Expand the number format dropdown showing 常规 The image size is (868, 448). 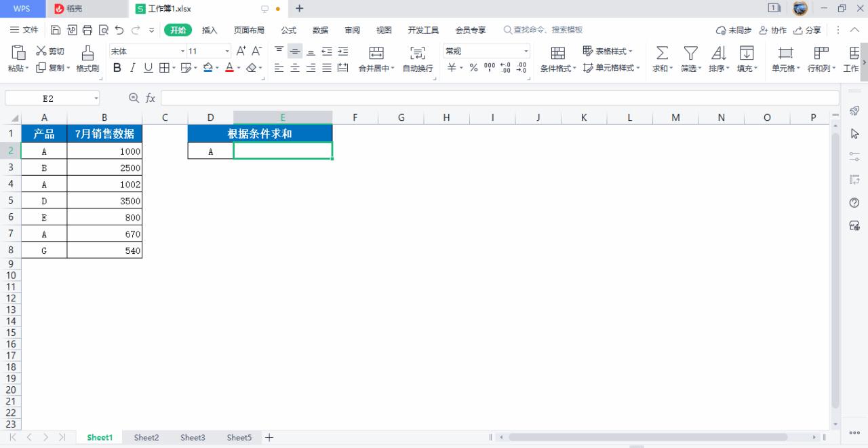526,52
